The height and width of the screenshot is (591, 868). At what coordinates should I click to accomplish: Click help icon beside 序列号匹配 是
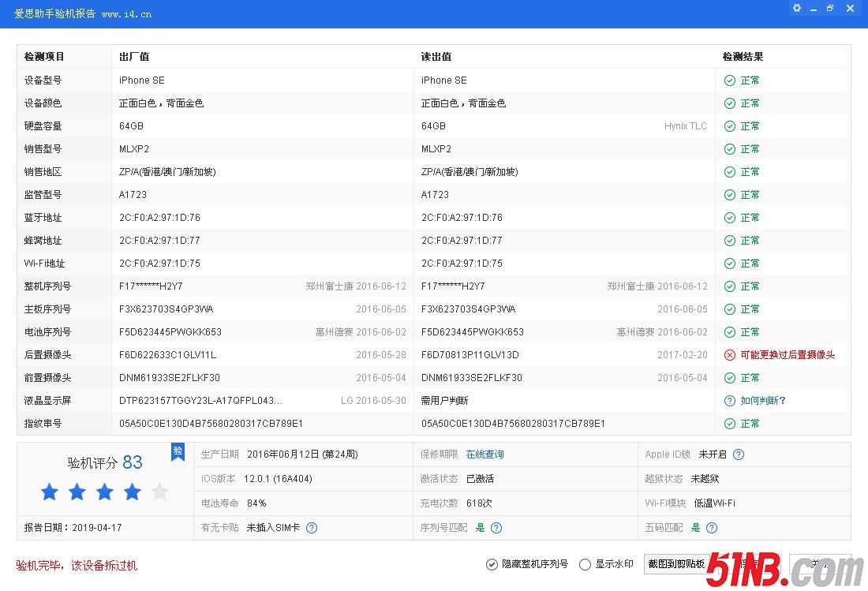[x=496, y=528]
